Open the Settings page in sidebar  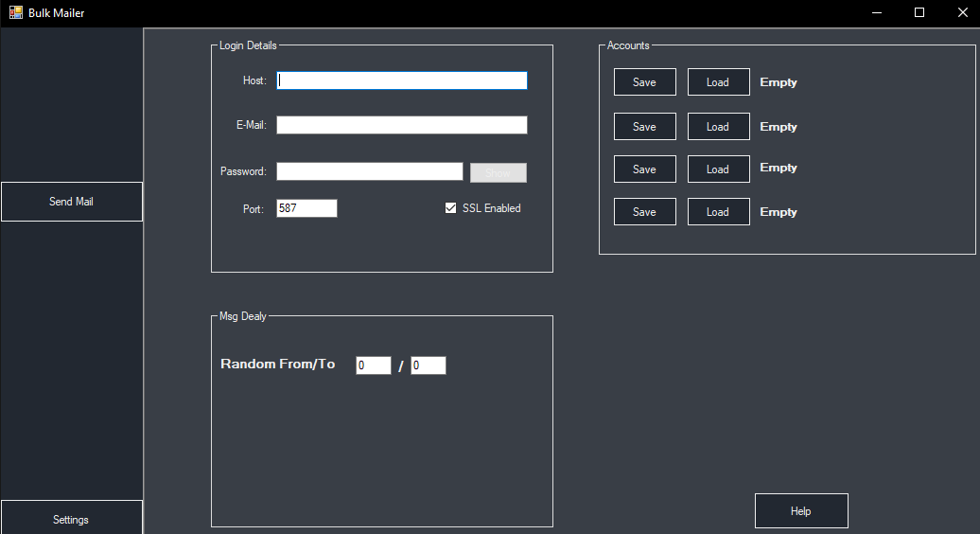click(x=71, y=518)
